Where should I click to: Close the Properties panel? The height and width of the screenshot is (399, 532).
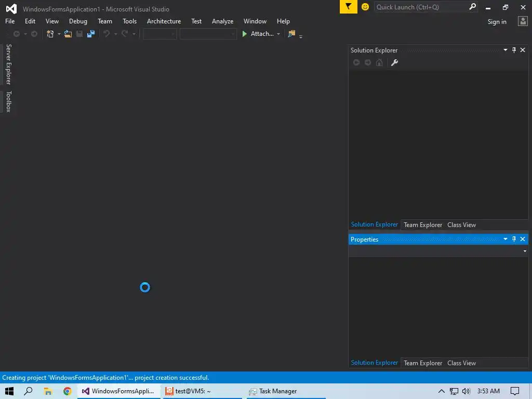(x=523, y=239)
